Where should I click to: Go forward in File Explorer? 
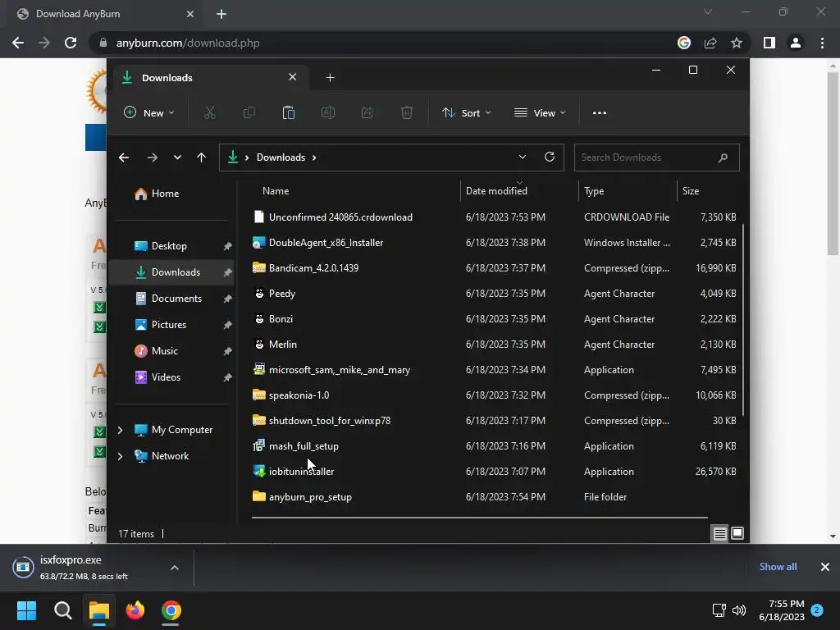153,157
